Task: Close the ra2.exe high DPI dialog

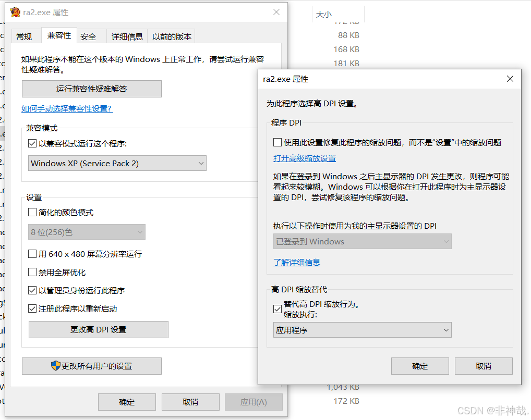Action: tap(510, 79)
